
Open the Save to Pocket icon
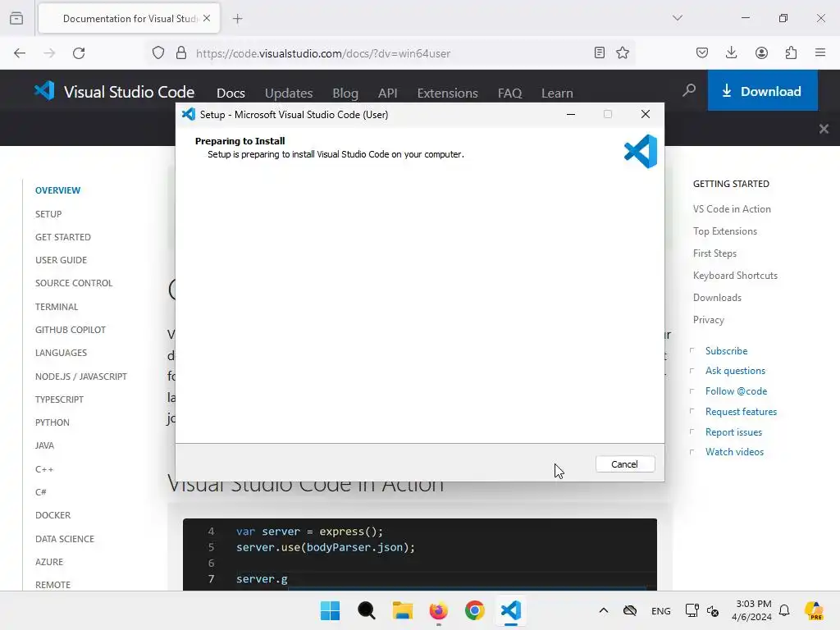[x=702, y=52]
